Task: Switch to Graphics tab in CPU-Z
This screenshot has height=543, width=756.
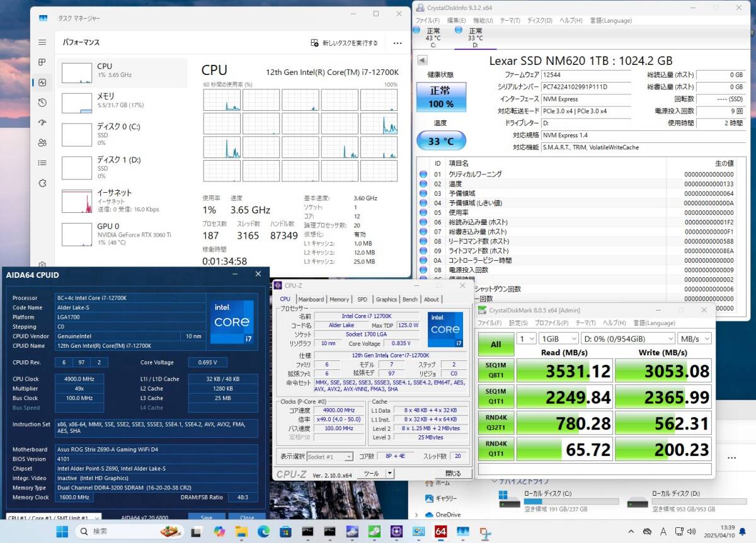Action: click(386, 299)
